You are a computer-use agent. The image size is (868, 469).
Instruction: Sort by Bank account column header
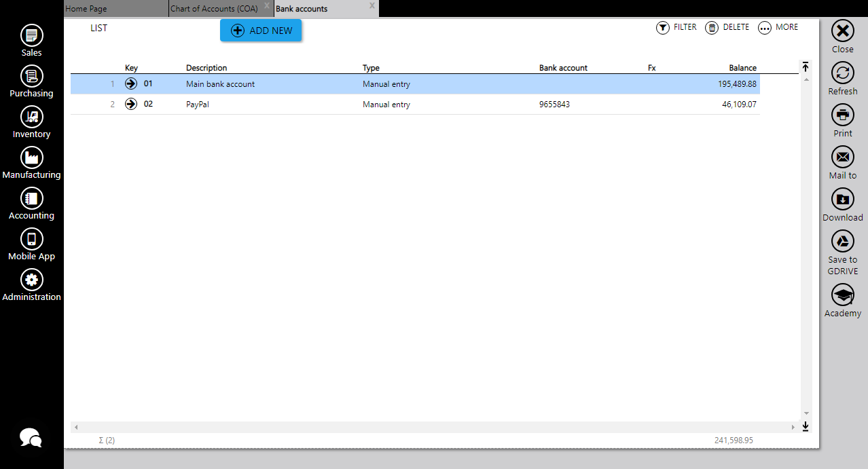point(563,68)
